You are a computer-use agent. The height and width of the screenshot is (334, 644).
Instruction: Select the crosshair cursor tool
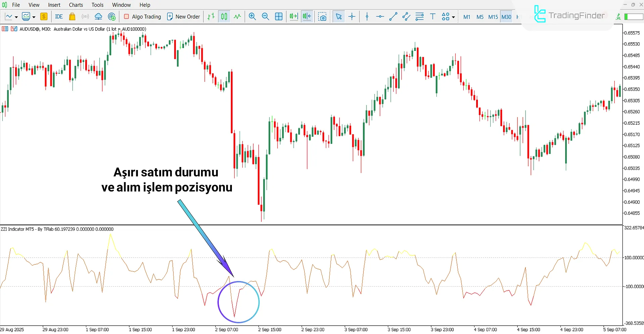pos(352,16)
